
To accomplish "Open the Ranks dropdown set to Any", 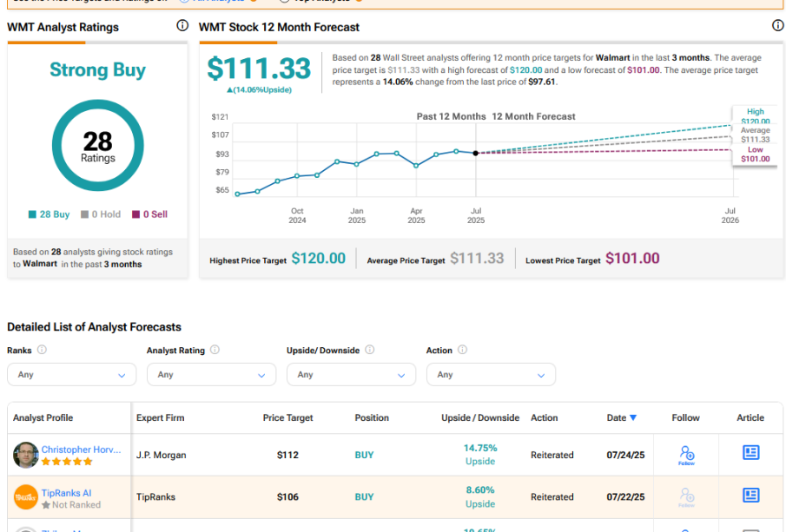I will click(72, 375).
